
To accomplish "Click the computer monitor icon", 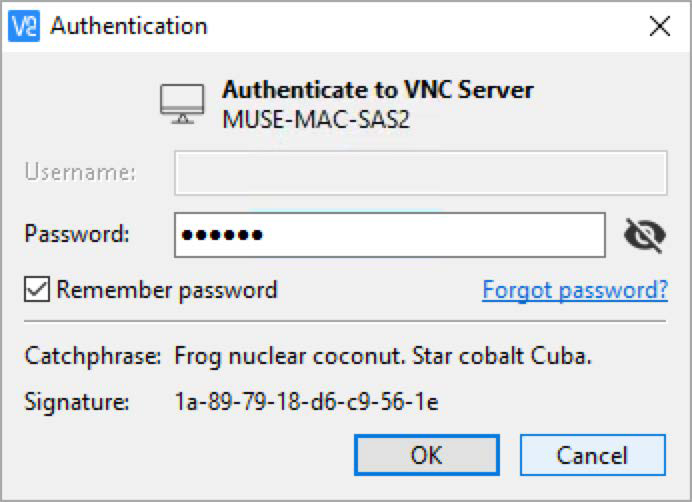I will pyautogui.click(x=182, y=104).
